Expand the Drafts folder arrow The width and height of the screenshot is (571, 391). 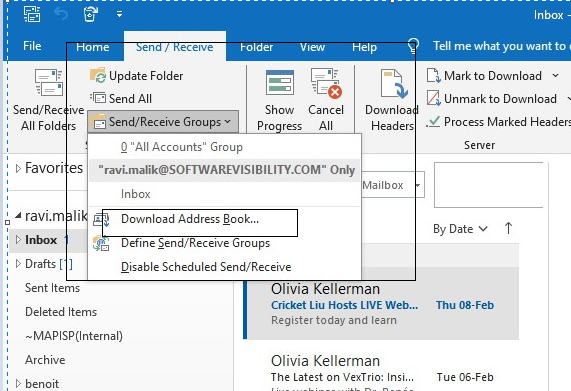click(x=18, y=264)
